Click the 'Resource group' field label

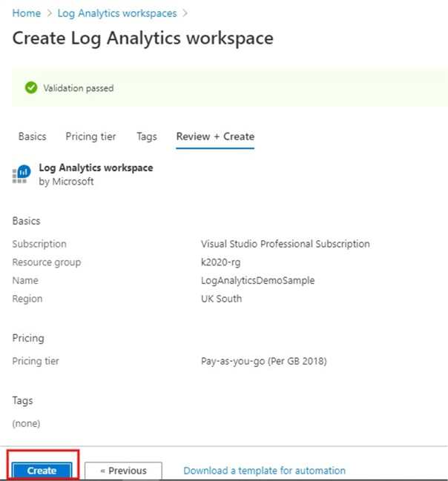click(47, 262)
